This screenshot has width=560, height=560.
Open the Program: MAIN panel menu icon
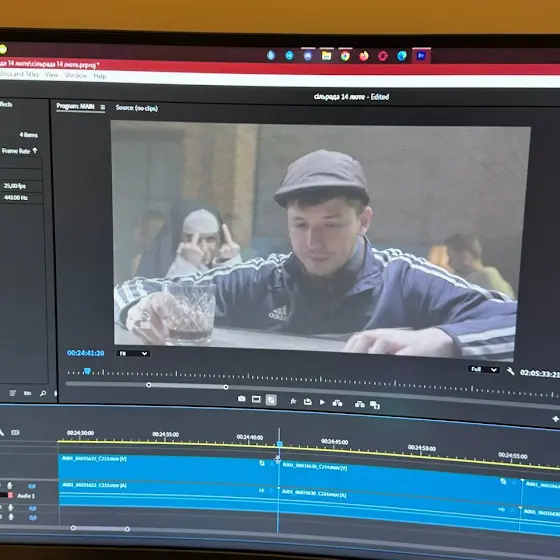pos(103,107)
